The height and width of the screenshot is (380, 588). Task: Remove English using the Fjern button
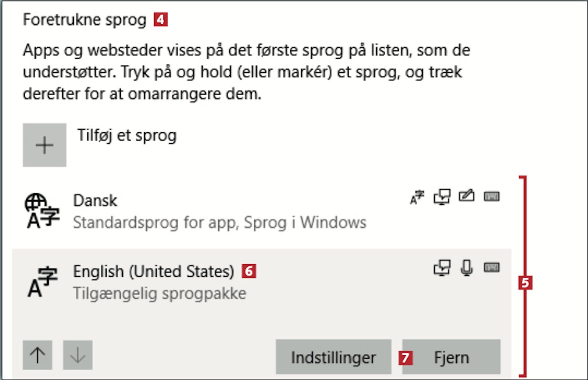click(x=451, y=357)
